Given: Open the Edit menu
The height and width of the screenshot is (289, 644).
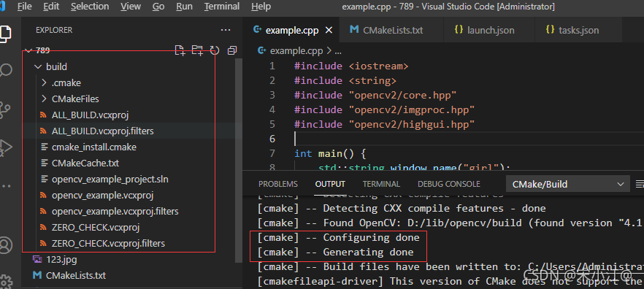Looking at the screenshot, I should [x=51, y=7].
